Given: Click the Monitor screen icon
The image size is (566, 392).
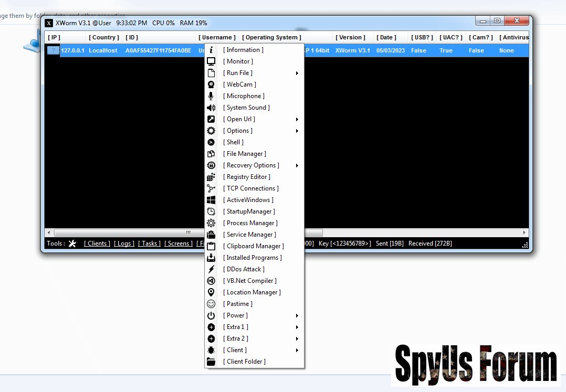Looking at the screenshot, I should coord(211,61).
